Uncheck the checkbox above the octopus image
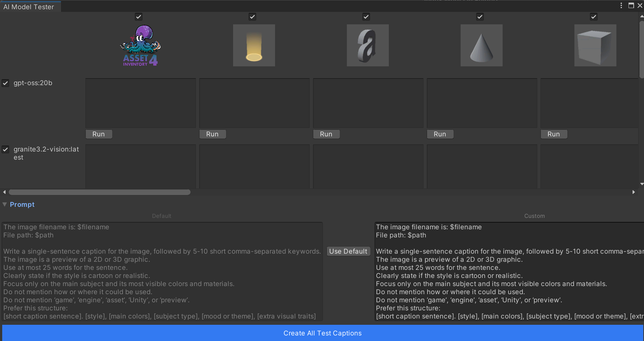The image size is (644, 341). coord(138,17)
